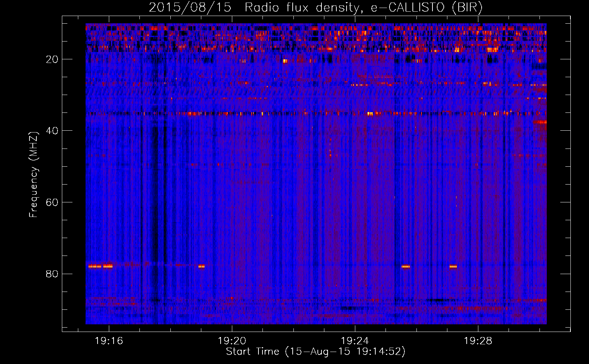The height and width of the screenshot is (364, 589).
Task: Click the plot title with date 2015/08/15
Action: (316, 7)
